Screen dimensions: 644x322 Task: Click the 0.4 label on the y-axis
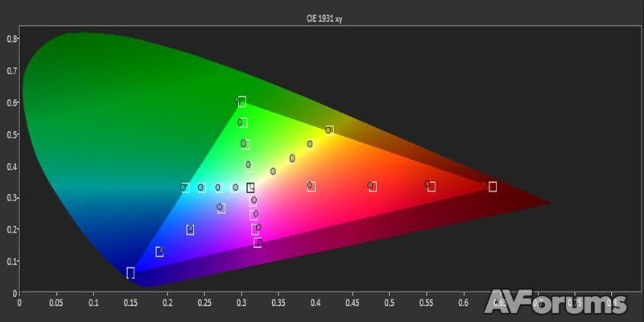click(12, 166)
